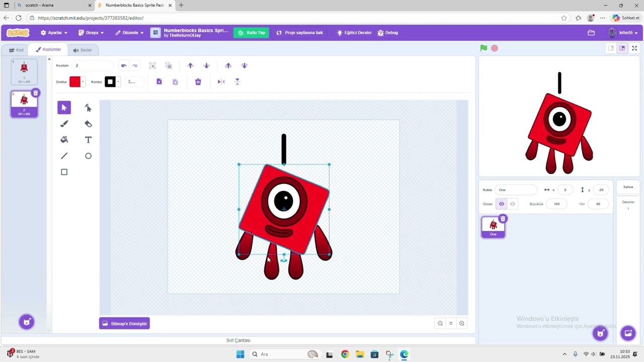Screen dimensions: 644x362
Task: Click the sprite x position field
Action: [x=565, y=190]
